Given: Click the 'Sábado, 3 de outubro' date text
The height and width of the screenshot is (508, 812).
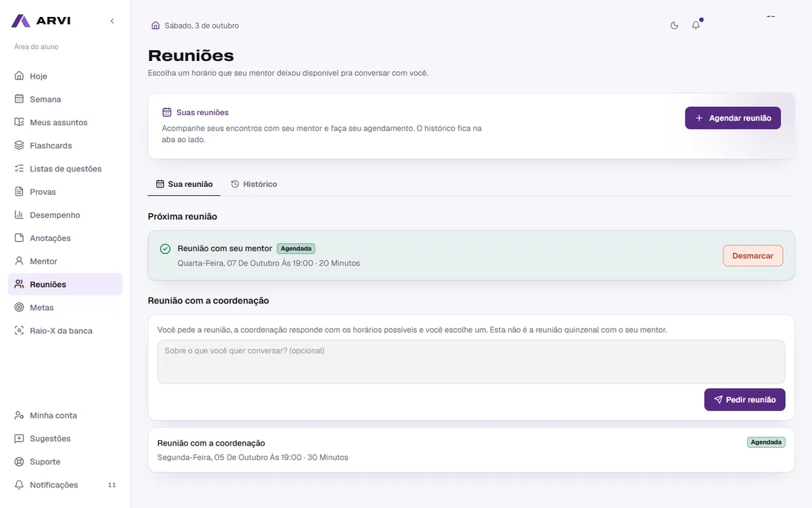Looking at the screenshot, I should (202, 26).
